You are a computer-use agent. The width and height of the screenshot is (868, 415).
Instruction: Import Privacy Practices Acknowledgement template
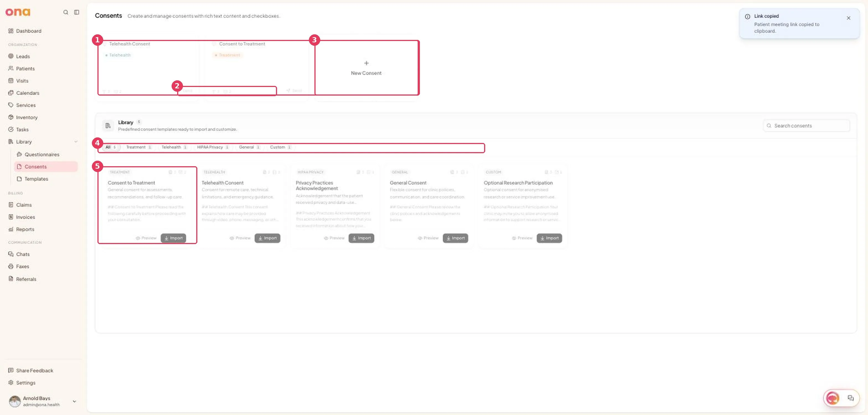361,238
